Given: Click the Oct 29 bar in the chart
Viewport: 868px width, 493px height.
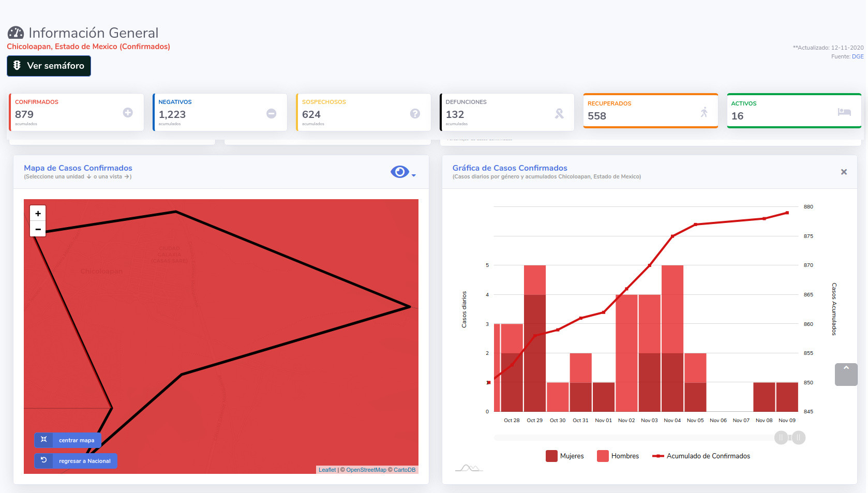Looking at the screenshot, I should [x=535, y=338].
